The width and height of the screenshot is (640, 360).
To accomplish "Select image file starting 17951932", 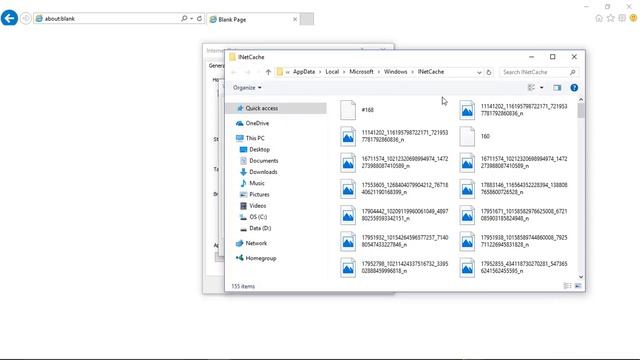I will point(394,241).
